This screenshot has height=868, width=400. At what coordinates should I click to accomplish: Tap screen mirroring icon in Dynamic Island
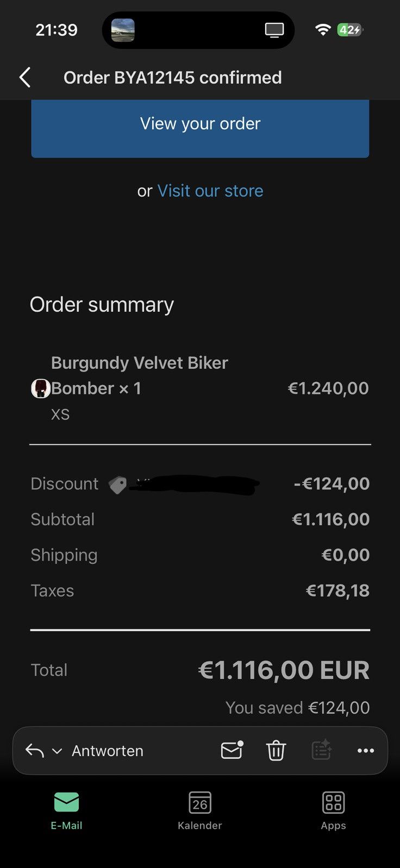coord(274,30)
